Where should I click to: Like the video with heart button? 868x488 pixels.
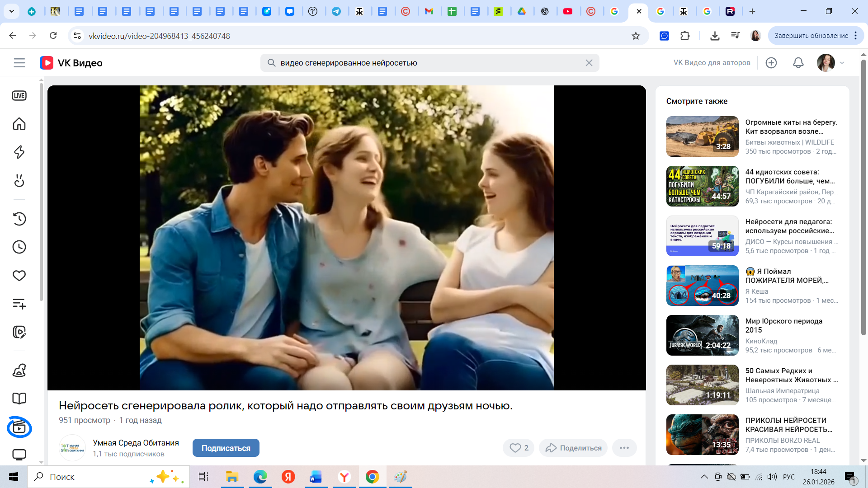(x=519, y=448)
